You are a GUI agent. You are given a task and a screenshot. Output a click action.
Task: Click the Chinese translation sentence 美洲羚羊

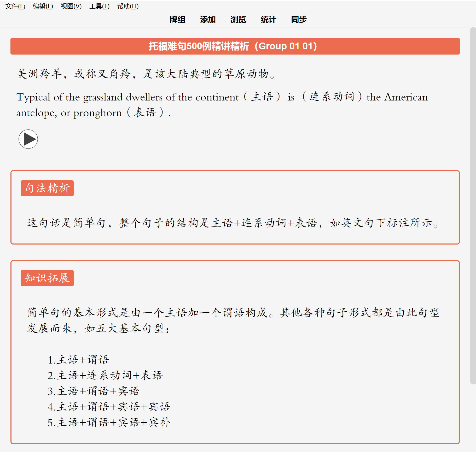click(146, 74)
